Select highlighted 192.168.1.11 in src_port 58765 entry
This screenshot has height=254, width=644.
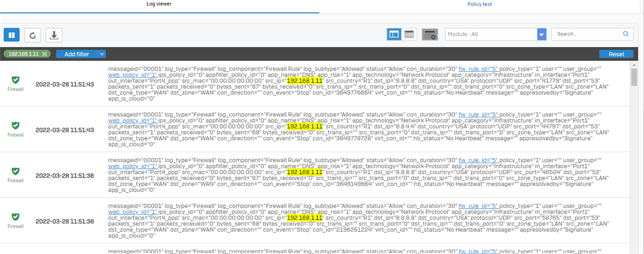(x=304, y=218)
